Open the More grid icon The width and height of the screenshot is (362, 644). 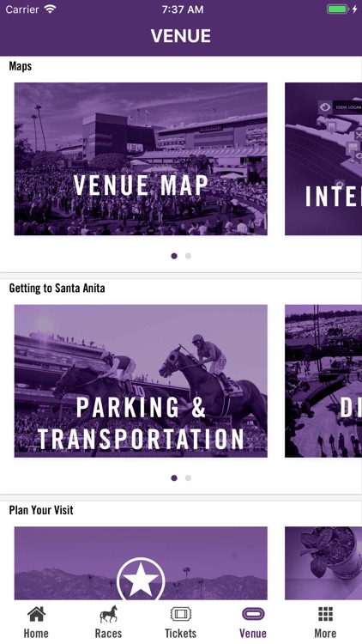pyautogui.click(x=325, y=615)
